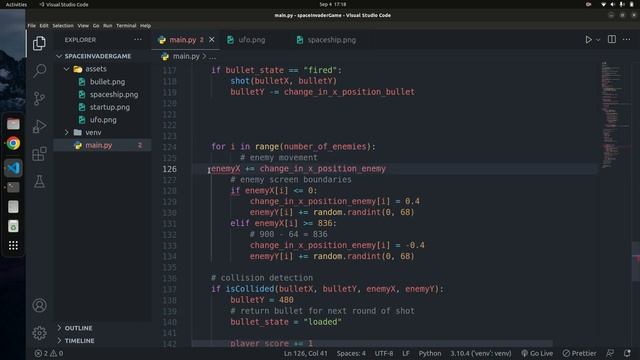Viewport: 640px width, 360px height.
Task: Open Chrome from the Ubuntu dock
Action: click(13, 143)
